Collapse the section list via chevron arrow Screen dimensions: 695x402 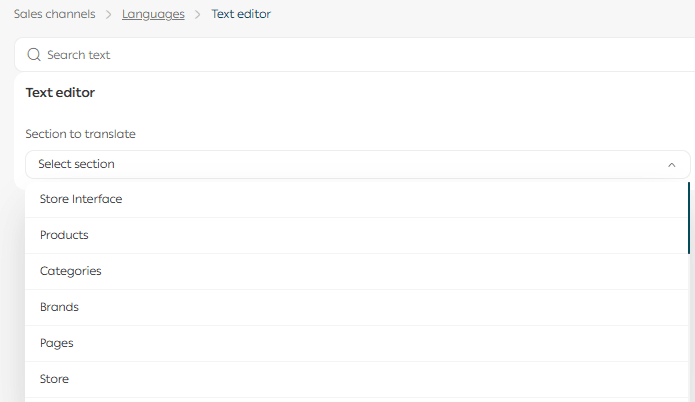tap(671, 165)
